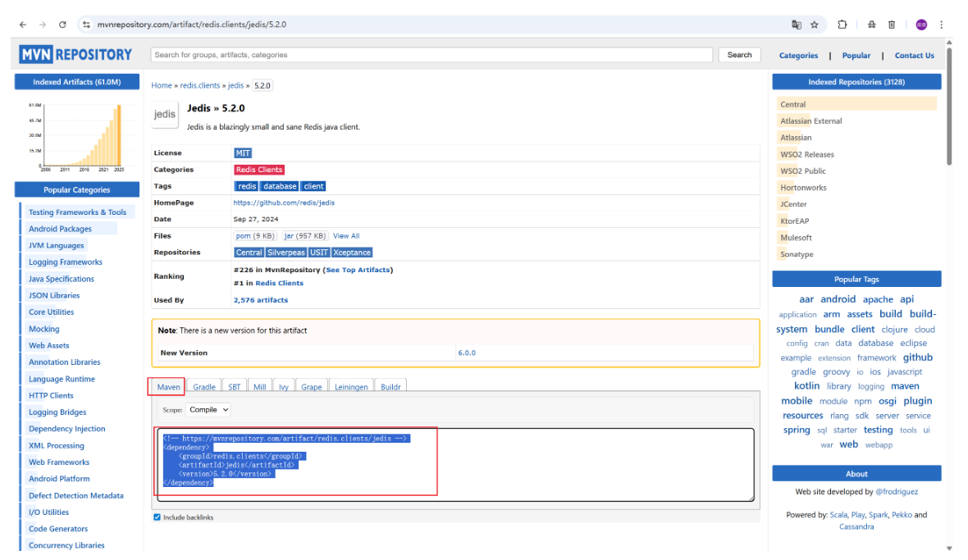The width and height of the screenshot is (968, 560).
Task: Select Atlassian External repository
Action: click(x=810, y=121)
